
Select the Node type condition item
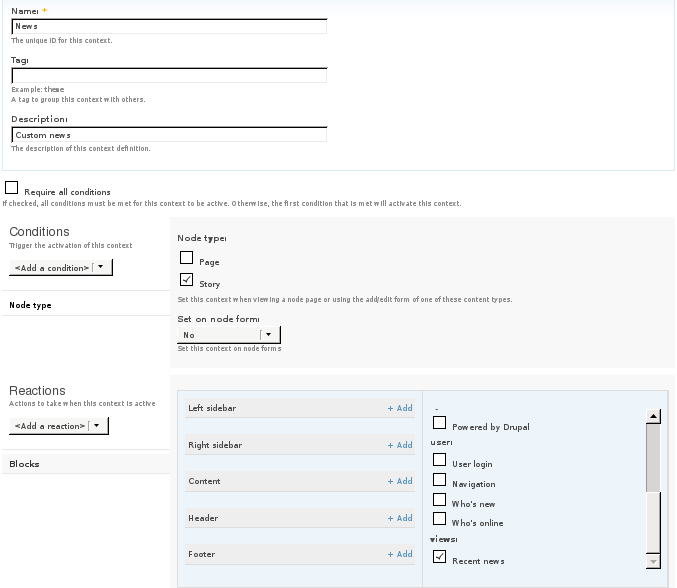pos(31,305)
